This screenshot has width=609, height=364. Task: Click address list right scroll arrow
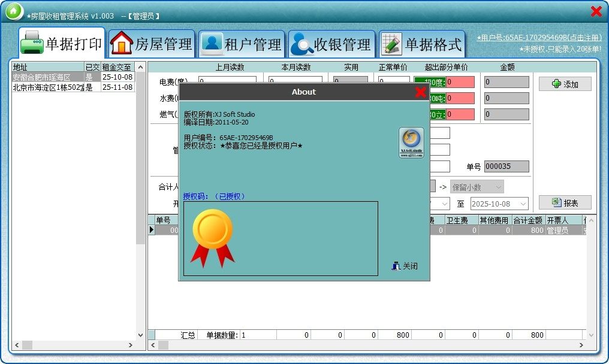(131, 345)
